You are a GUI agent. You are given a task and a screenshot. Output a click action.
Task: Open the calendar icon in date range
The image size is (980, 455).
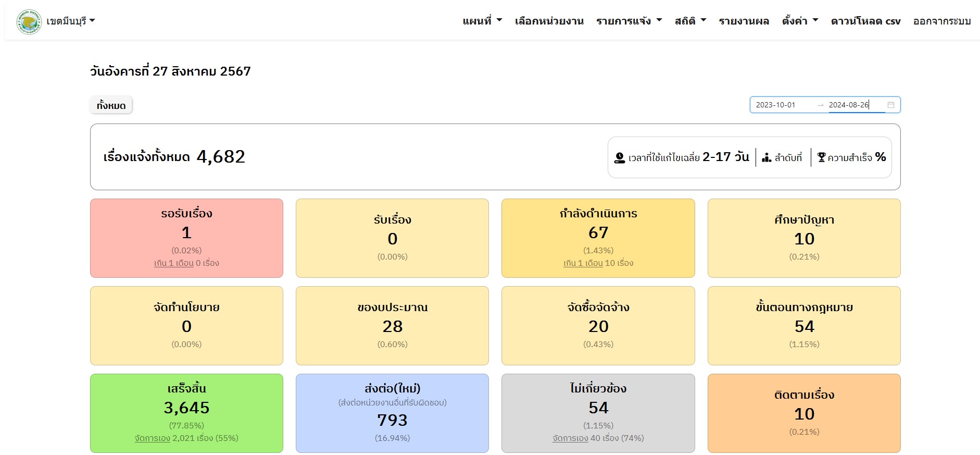coord(890,105)
